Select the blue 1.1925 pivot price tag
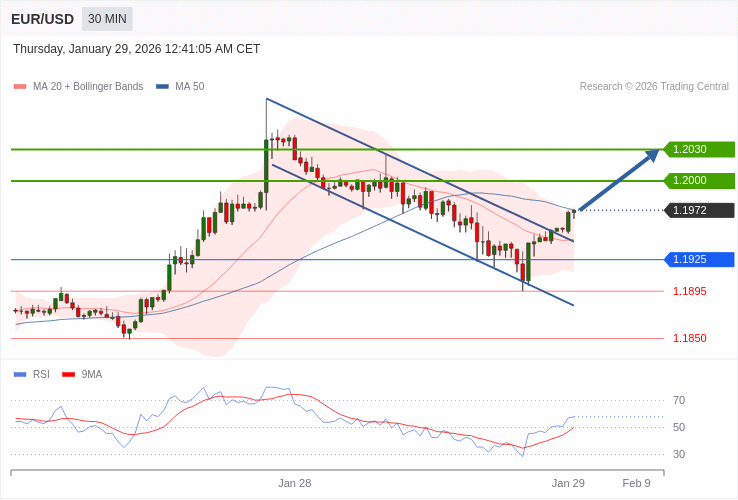 pyautogui.click(x=700, y=260)
